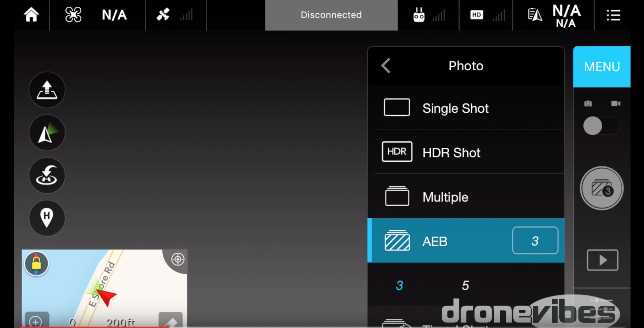Tap the remote controller signal icon

(419, 15)
